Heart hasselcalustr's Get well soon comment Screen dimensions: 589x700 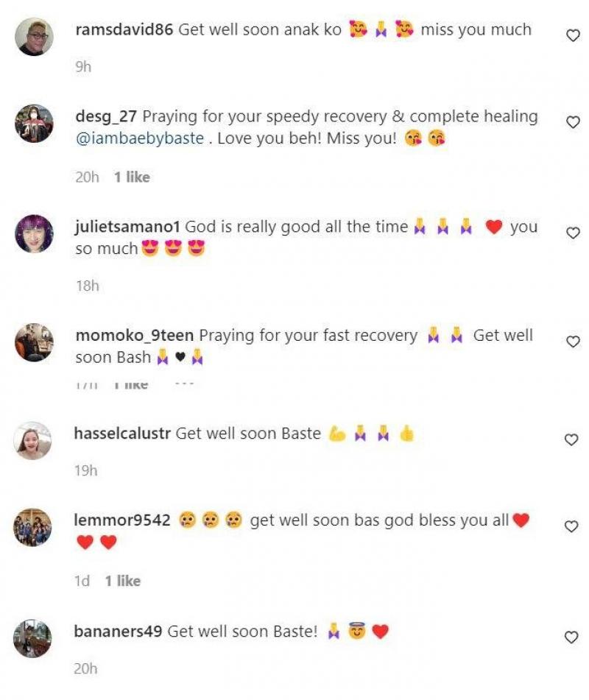pyautogui.click(x=571, y=439)
